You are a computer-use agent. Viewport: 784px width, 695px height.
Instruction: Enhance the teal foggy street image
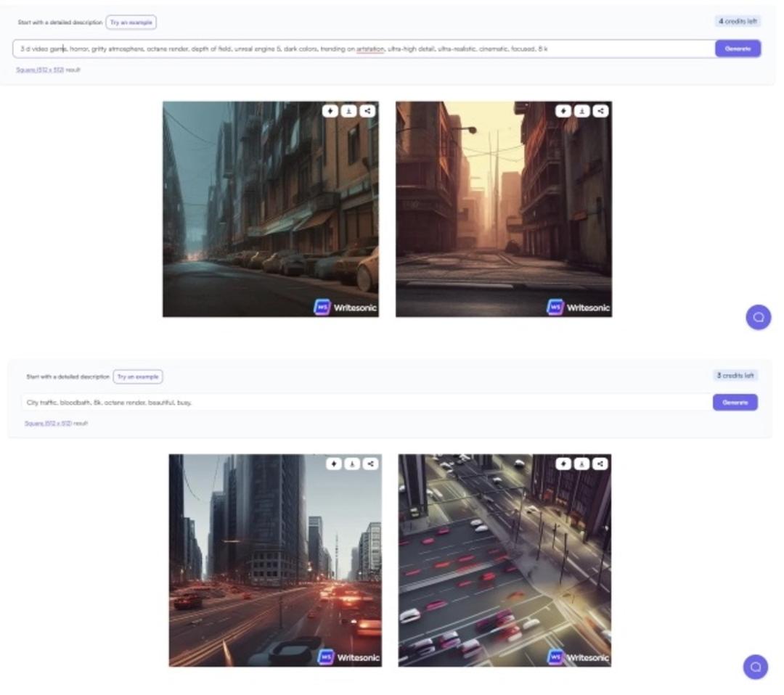tap(330, 111)
